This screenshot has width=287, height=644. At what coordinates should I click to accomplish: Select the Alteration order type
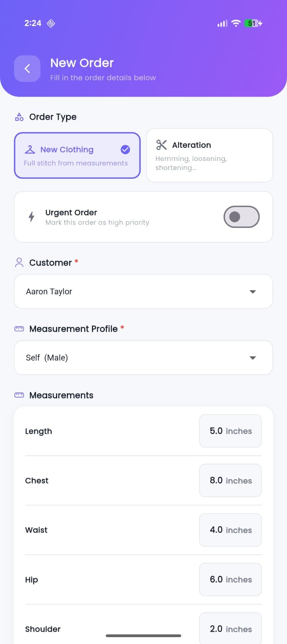tap(209, 155)
